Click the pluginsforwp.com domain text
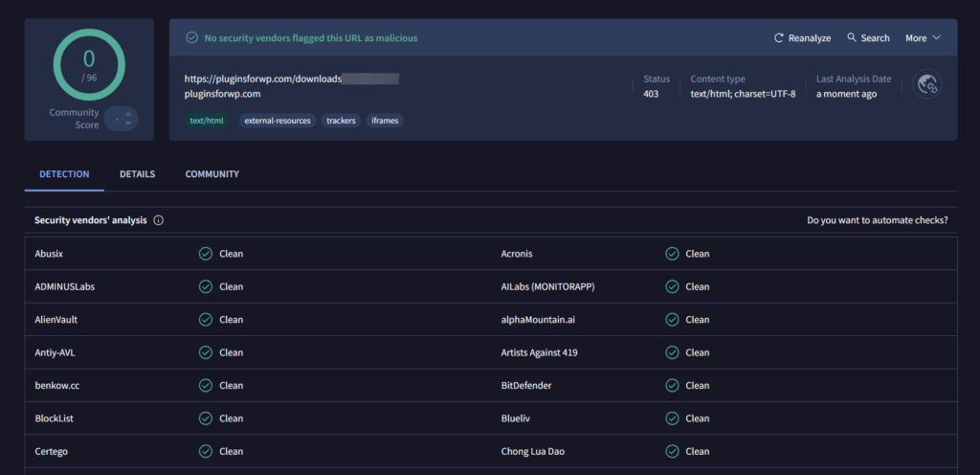The image size is (980, 475). [222, 94]
